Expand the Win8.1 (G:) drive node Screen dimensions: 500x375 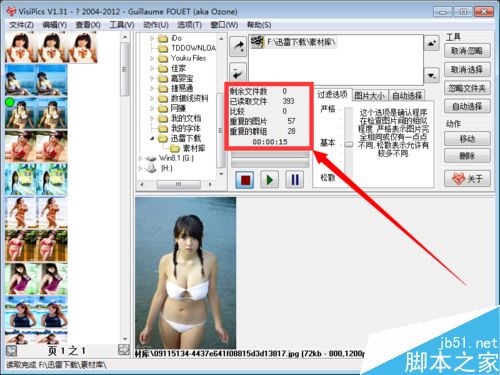pyautogui.click(x=140, y=158)
